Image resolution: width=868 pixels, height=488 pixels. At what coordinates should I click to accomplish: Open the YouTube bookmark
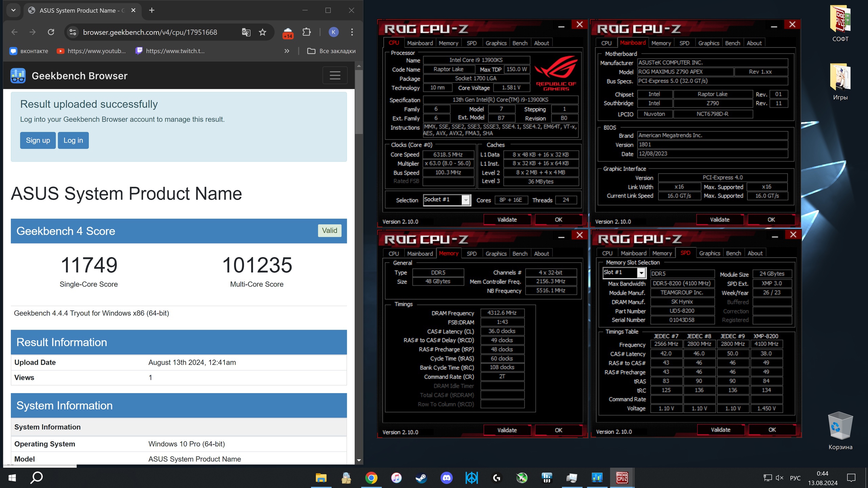91,51
